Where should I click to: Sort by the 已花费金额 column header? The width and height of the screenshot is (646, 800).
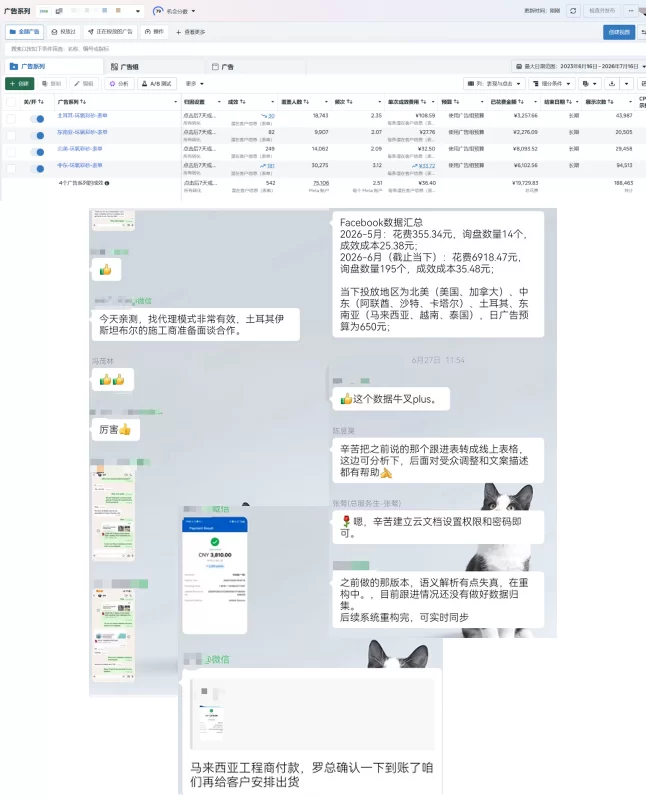[x=507, y=102]
